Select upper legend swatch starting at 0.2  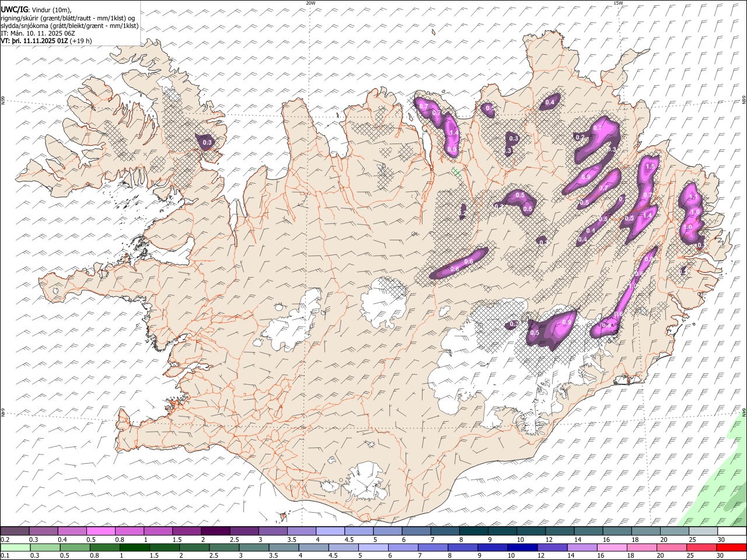click(x=15, y=531)
